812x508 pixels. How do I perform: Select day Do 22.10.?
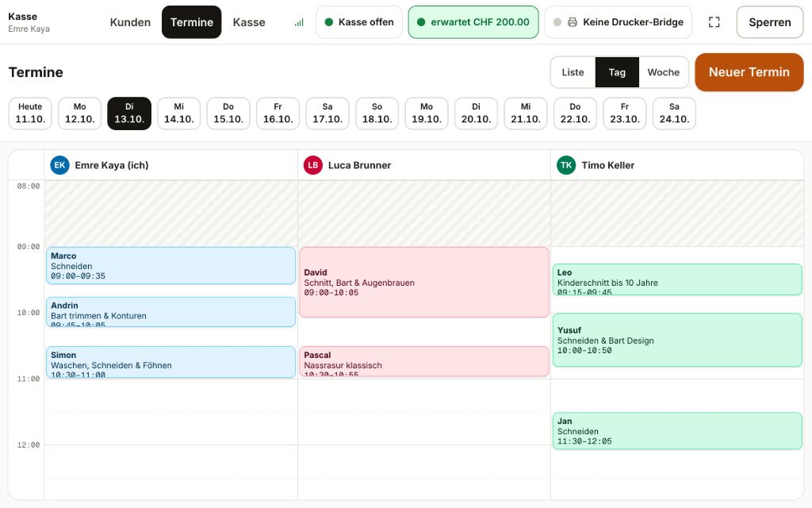pyautogui.click(x=576, y=113)
